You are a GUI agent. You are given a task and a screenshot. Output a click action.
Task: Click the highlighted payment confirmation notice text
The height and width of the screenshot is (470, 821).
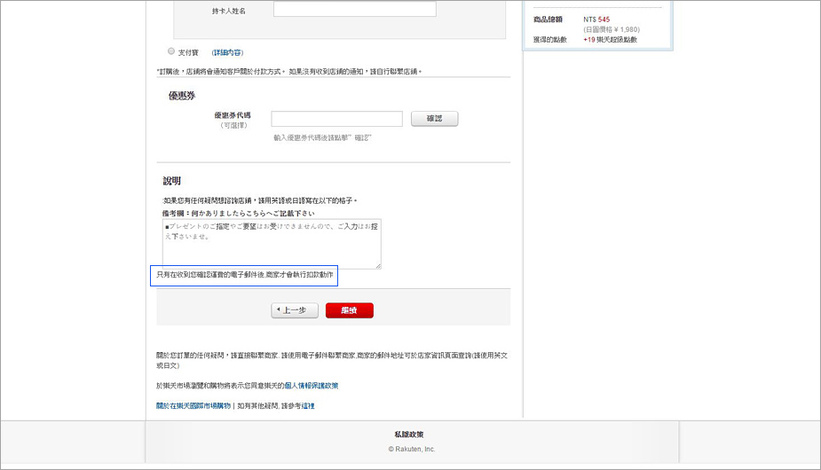244,274
